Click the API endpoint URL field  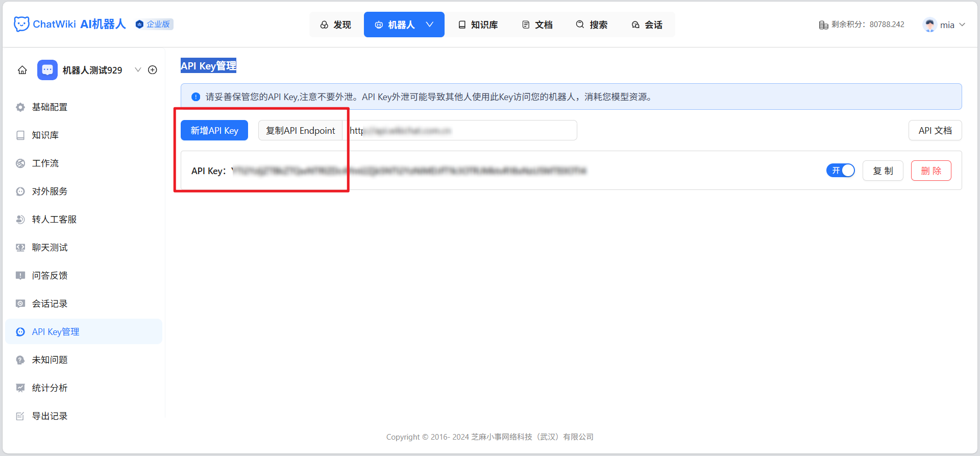tap(459, 131)
